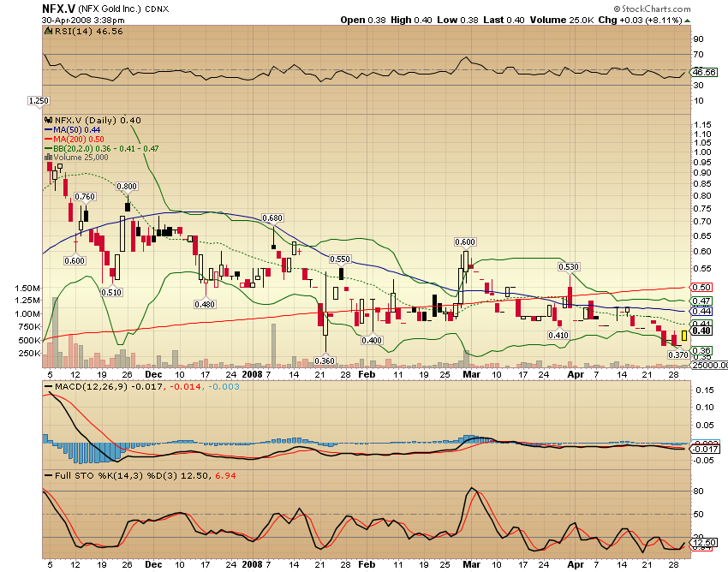
Task: Click the 0.550 price label
Action: click(340, 259)
